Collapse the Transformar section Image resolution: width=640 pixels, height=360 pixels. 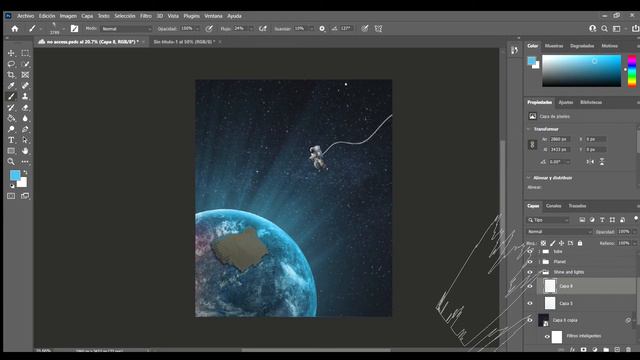(x=529, y=129)
